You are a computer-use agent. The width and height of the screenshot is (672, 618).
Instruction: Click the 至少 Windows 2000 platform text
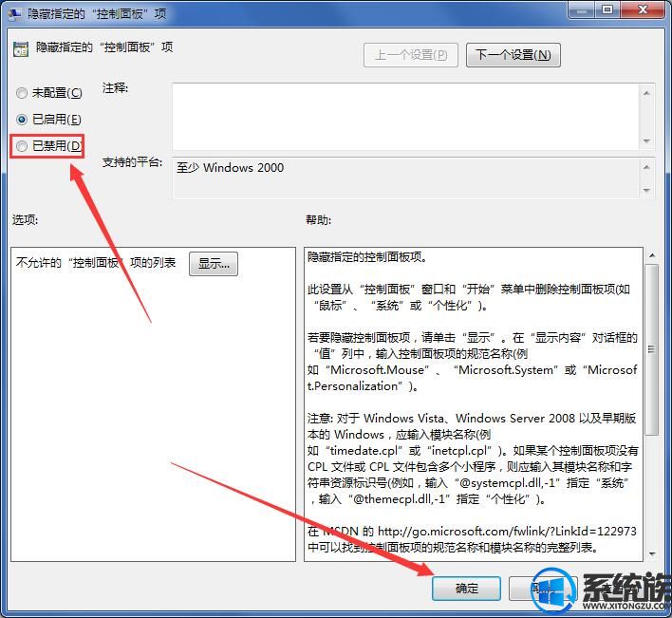pos(230,168)
